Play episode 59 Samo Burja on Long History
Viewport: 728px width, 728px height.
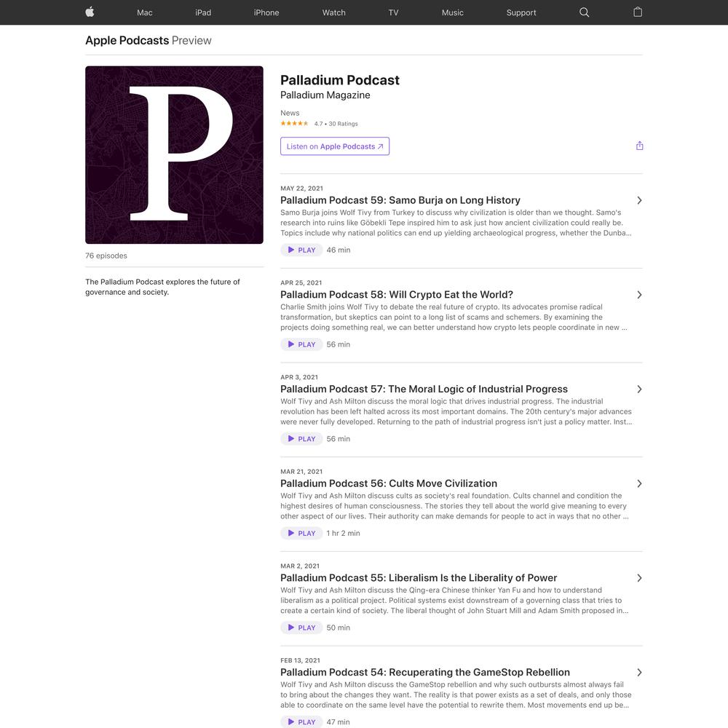click(x=301, y=250)
